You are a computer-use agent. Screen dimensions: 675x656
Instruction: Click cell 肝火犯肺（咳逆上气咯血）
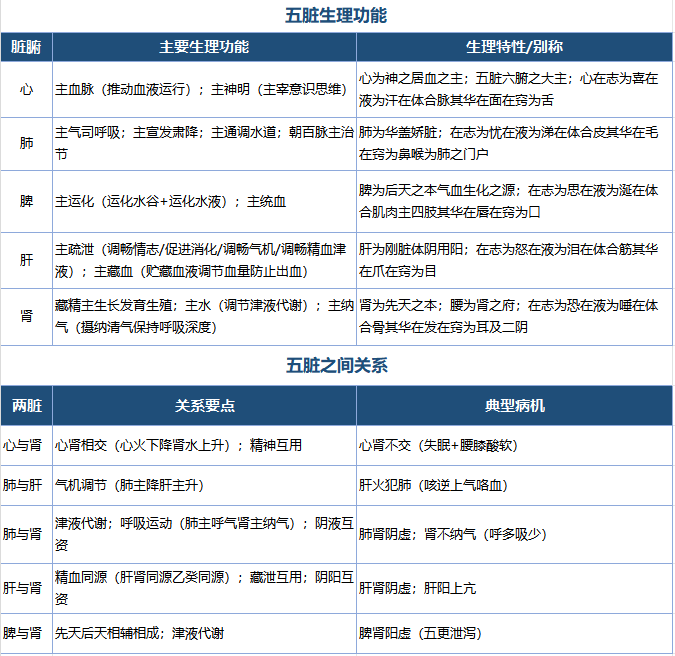(x=514, y=486)
